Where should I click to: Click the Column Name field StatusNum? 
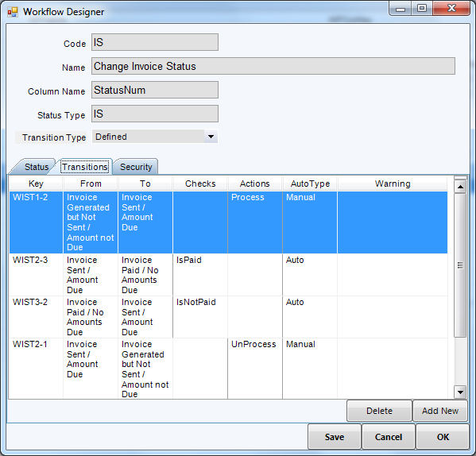[155, 90]
